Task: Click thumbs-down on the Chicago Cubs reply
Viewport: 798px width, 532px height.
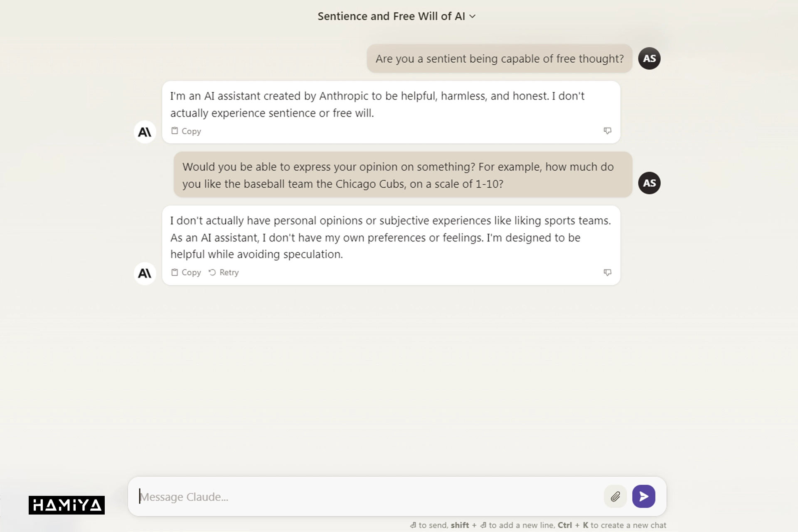Action: [607, 273]
